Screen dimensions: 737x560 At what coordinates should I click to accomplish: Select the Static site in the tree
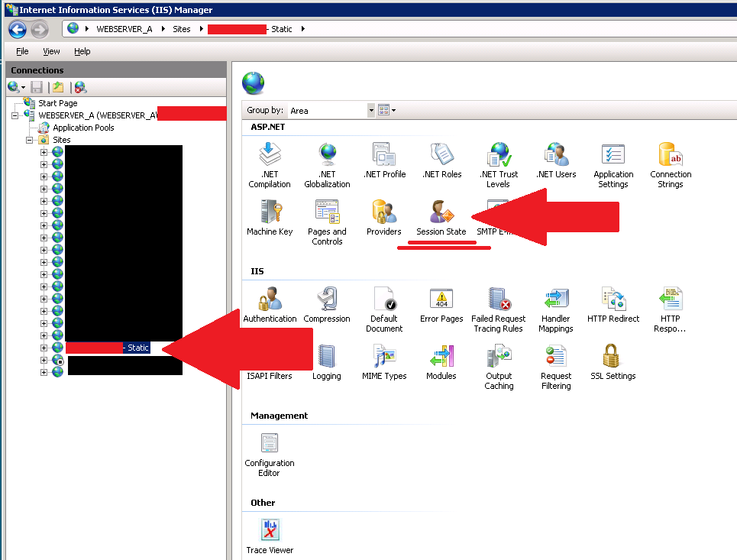tap(108, 348)
